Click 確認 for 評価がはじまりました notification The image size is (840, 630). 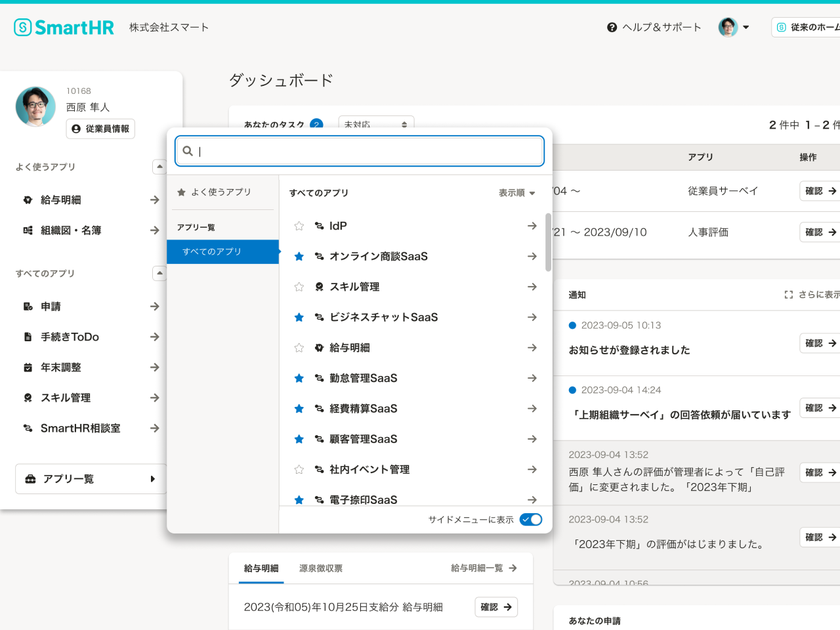coord(820,537)
